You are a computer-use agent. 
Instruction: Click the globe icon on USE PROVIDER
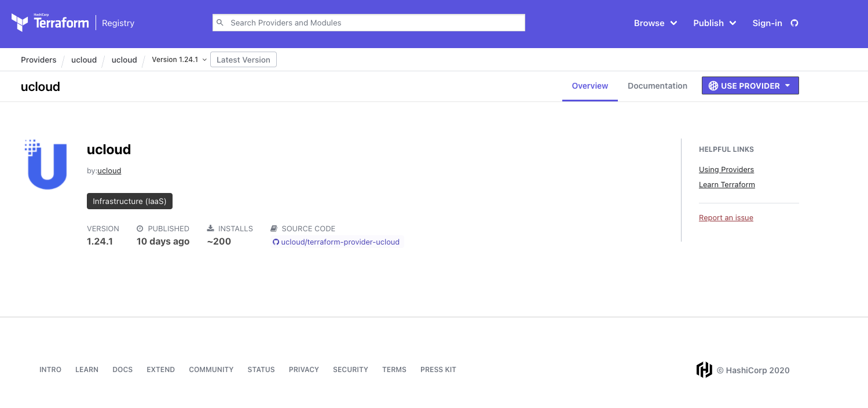coord(713,86)
